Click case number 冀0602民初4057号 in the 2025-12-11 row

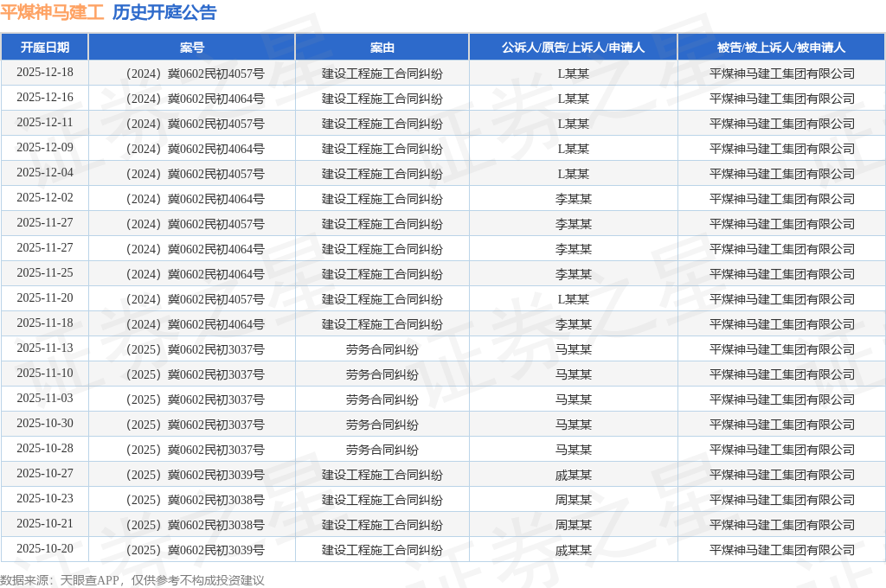coord(192,124)
